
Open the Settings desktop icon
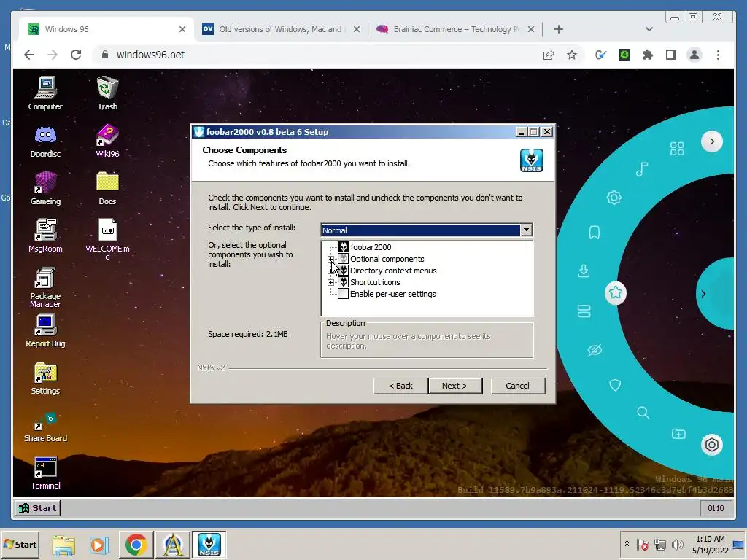tap(45, 378)
